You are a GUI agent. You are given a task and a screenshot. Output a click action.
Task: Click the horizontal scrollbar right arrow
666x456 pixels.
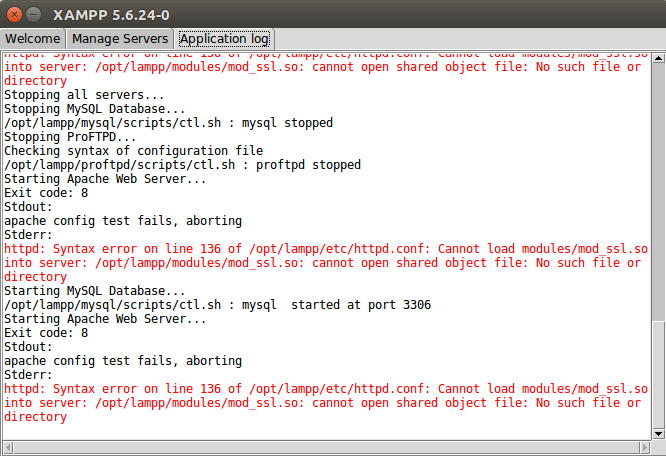pos(645,448)
